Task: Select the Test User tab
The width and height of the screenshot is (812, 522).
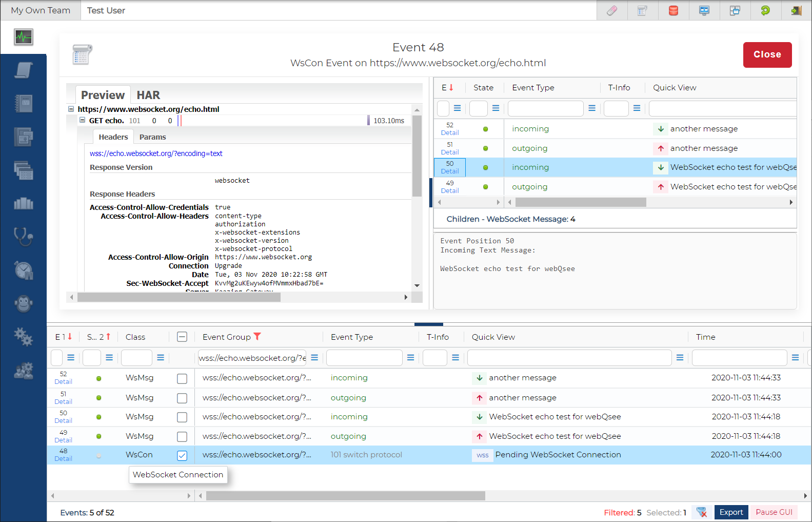Action: click(106, 10)
